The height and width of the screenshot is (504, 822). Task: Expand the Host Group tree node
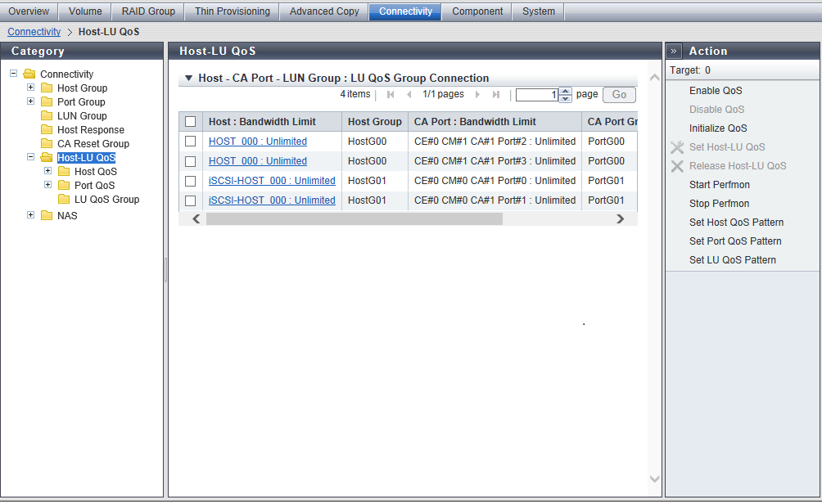click(31, 88)
